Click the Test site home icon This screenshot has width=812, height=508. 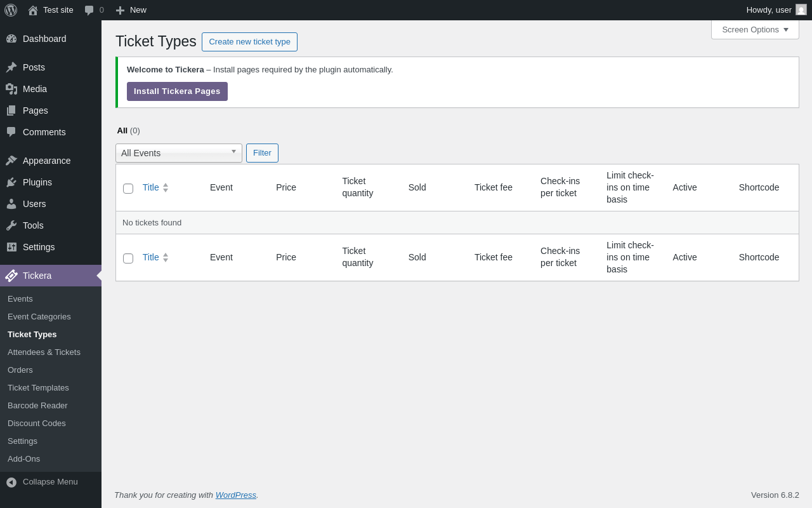point(33,10)
